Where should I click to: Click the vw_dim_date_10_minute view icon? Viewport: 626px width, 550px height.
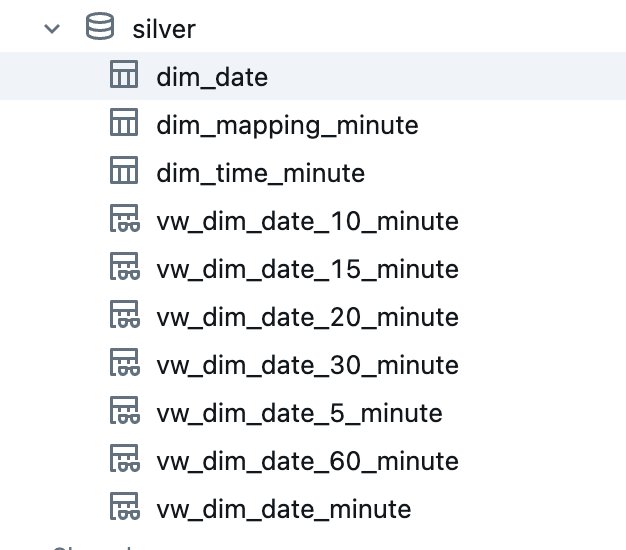point(123,220)
